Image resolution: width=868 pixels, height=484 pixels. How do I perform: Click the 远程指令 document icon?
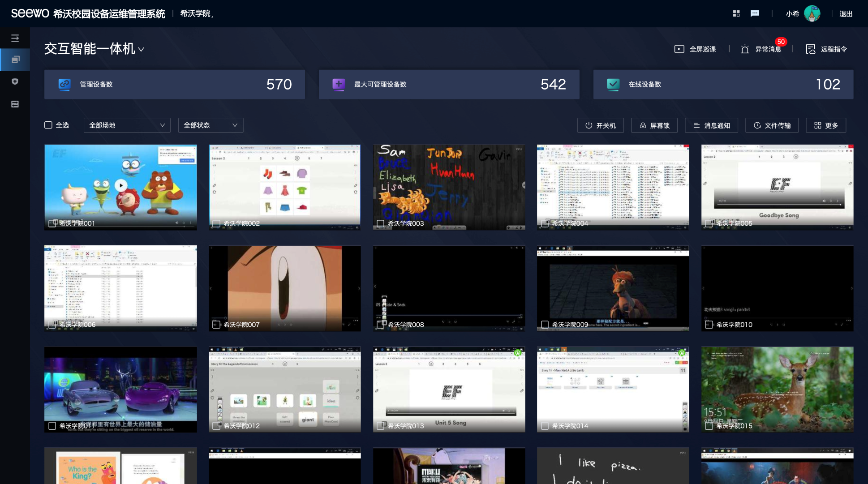(811, 49)
